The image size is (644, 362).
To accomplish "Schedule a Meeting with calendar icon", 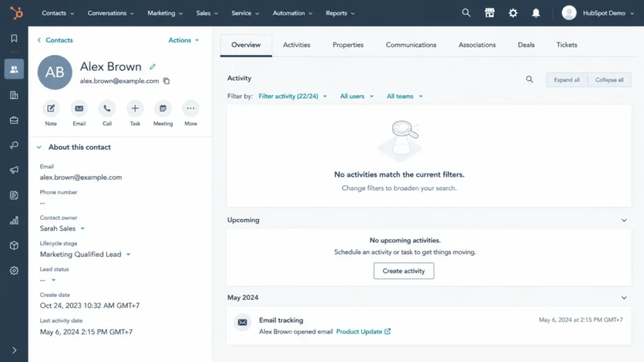I will [x=163, y=108].
